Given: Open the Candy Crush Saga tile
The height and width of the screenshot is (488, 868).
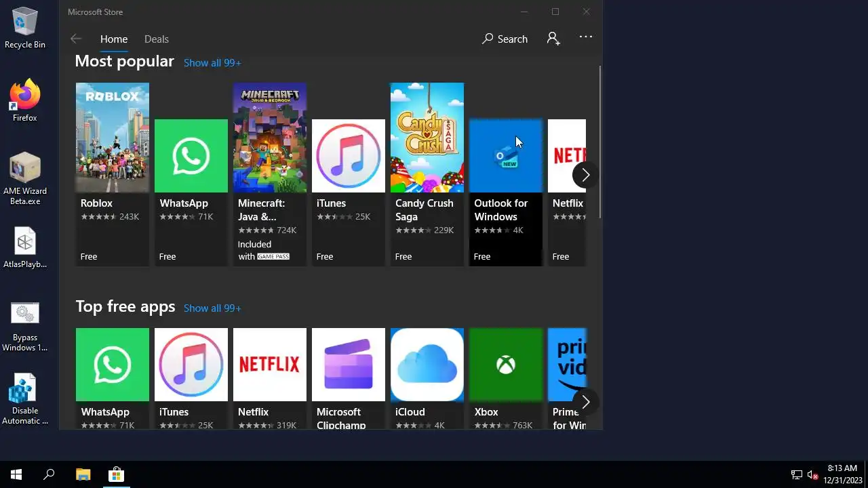Looking at the screenshot, I should 427,138.
